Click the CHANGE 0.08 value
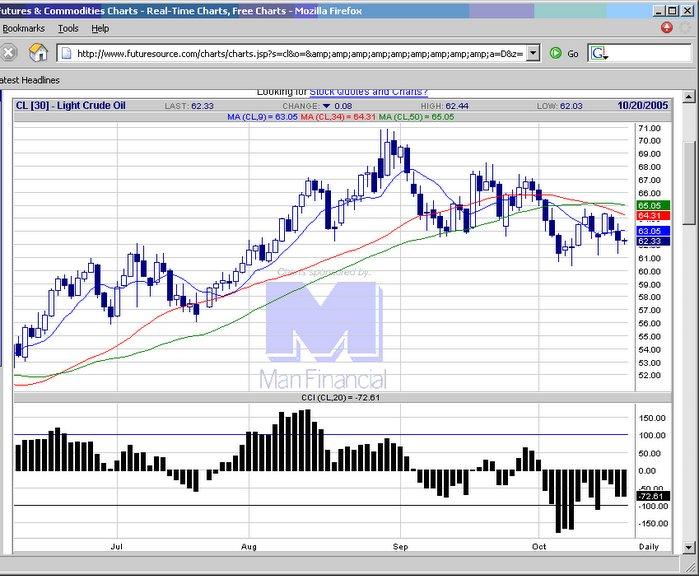699x576 pixels. pos(317,106)
